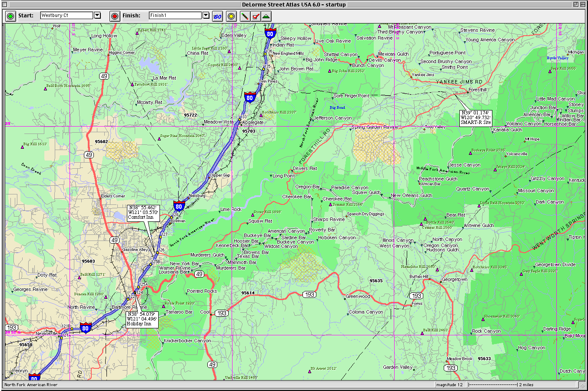Click the window resize handle in corner
Image resolution: width=588 pixels, height=391 pixels.
[x=582, y=385]
